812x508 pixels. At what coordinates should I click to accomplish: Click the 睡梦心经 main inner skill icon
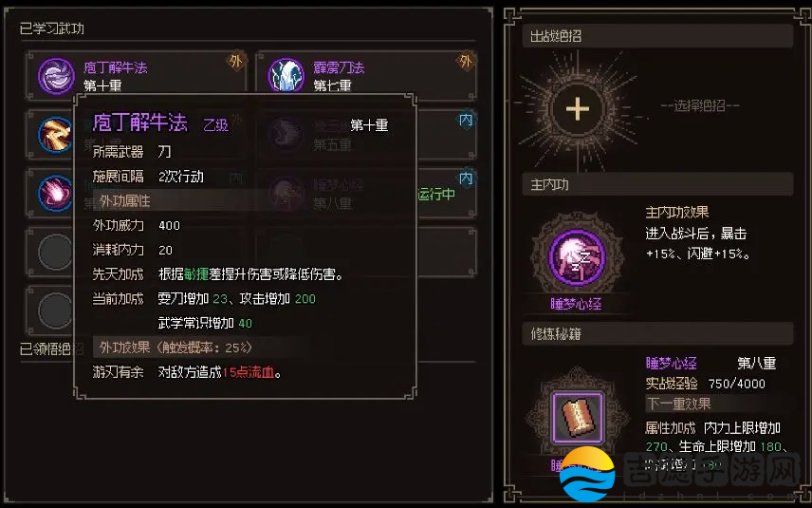(x=577, y=257)
